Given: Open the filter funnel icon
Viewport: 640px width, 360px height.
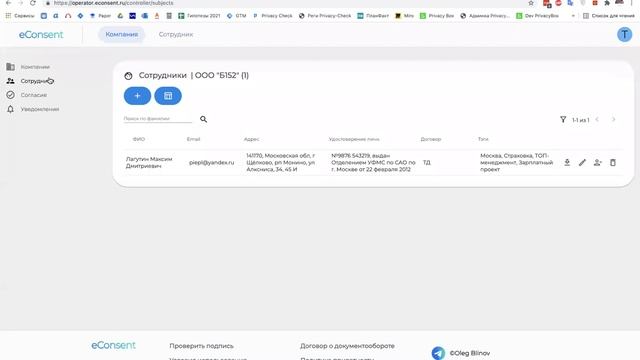Looking at the screenshot, I should tap(563, 120).
